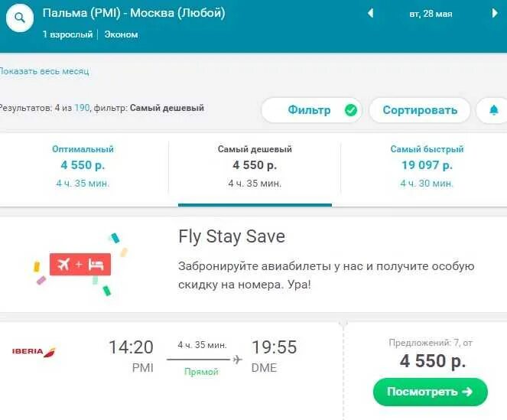
Task: Click the Эконом cabin class
Action: 121,34
